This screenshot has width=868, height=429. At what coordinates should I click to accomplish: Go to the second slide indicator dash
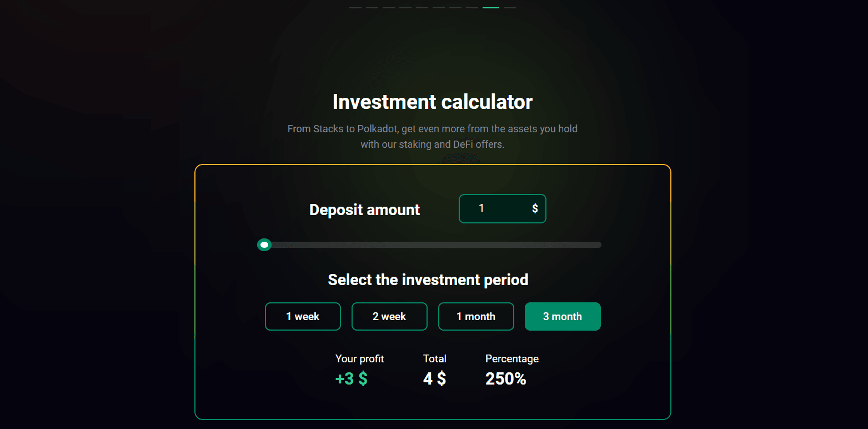pyautogui.click(x=372, y=8)
